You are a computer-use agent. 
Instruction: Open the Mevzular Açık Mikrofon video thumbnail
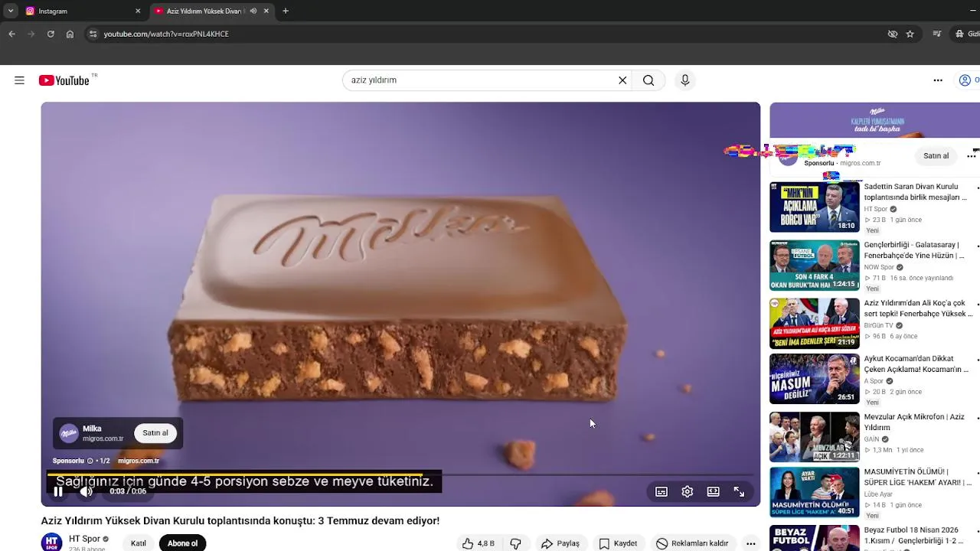(x=815, y=437)
